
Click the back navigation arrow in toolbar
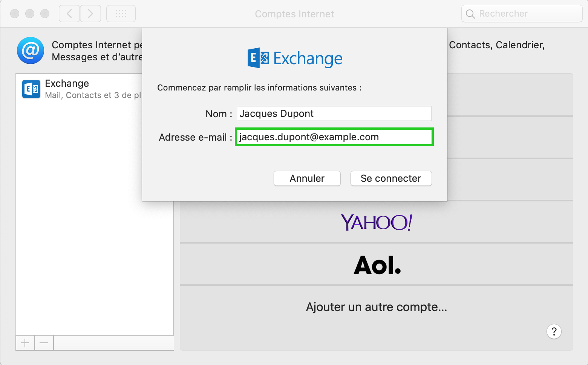tap(69, 14)
